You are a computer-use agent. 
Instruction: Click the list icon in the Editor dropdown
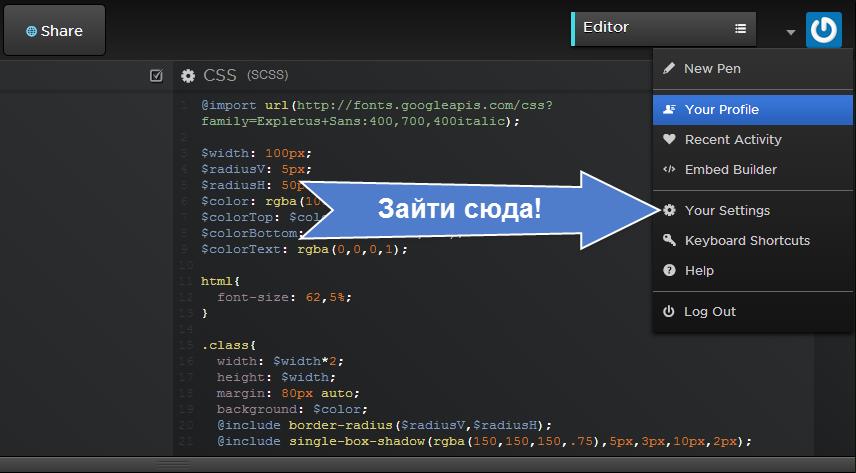pos(740,29)
